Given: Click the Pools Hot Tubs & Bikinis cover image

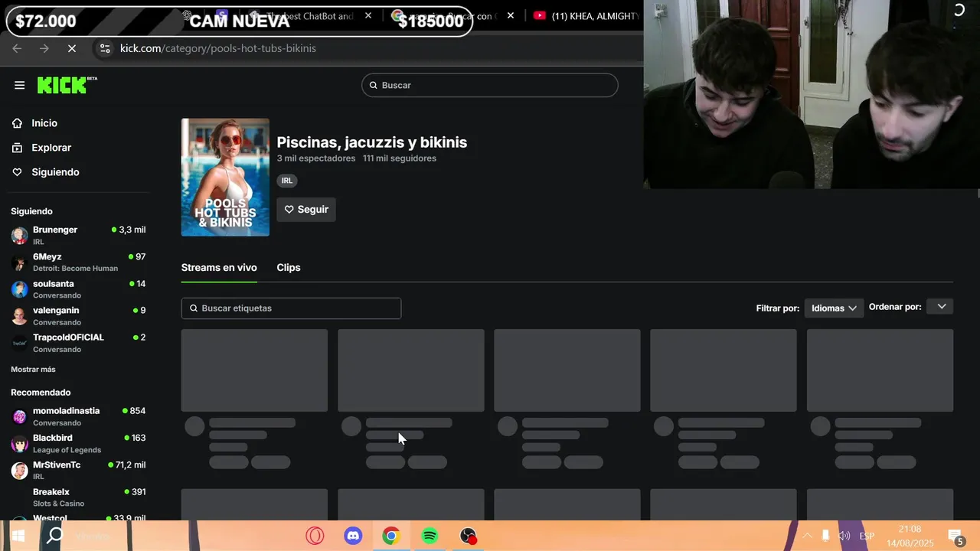Looking at the screenshot, I should pos(225,178).
